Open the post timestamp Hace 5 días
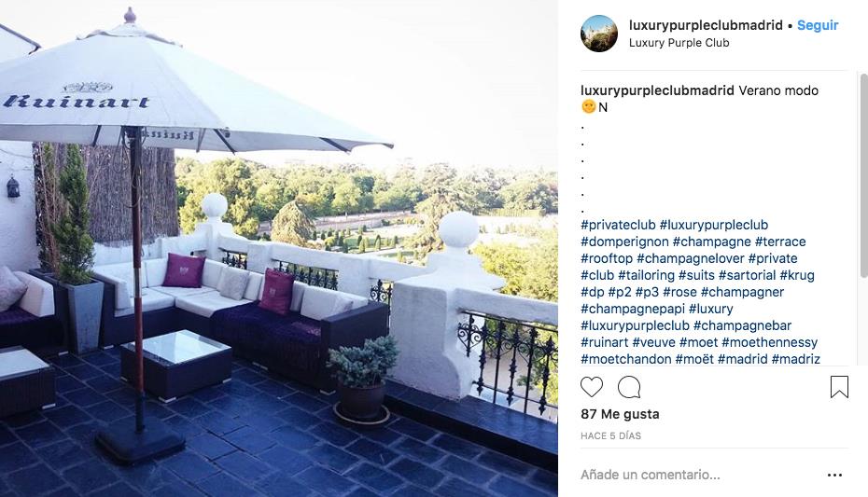 click(x=610, y=435)
